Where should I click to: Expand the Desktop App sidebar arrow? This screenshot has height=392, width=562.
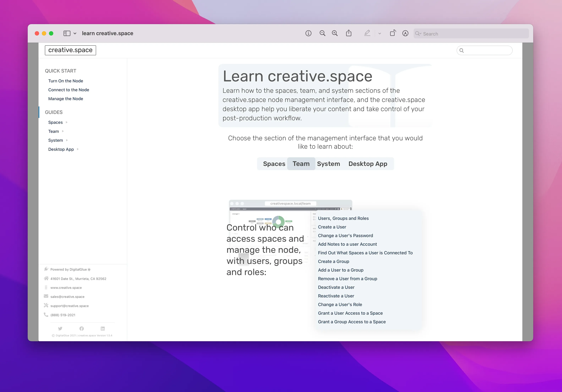pos(78,149)
